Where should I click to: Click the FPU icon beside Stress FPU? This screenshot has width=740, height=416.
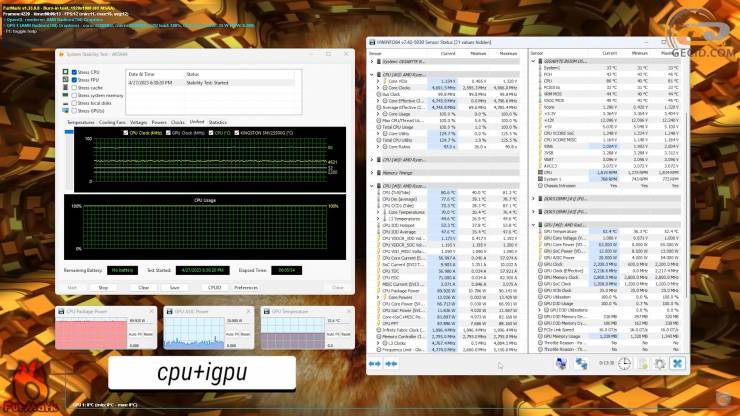(x=66, y=80)
